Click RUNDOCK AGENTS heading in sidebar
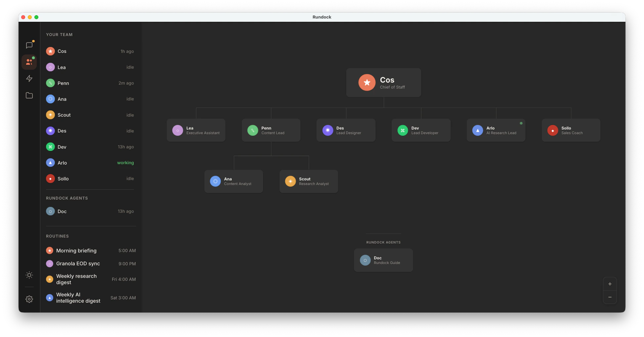 coord(67,198)
